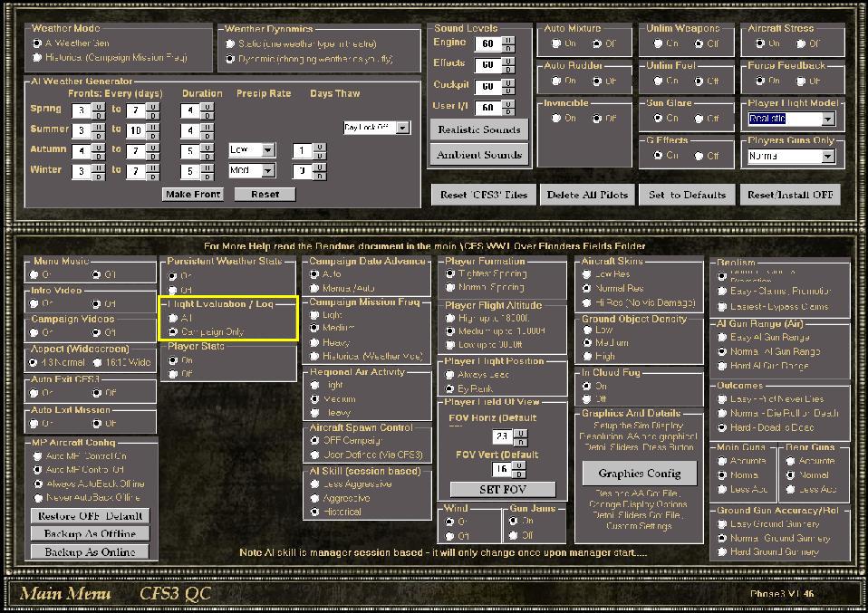Image resolution: width=868 pixels, height=613 pixels.
Task: Choose Manual/Auto campaign date advance
Action: 314,288
